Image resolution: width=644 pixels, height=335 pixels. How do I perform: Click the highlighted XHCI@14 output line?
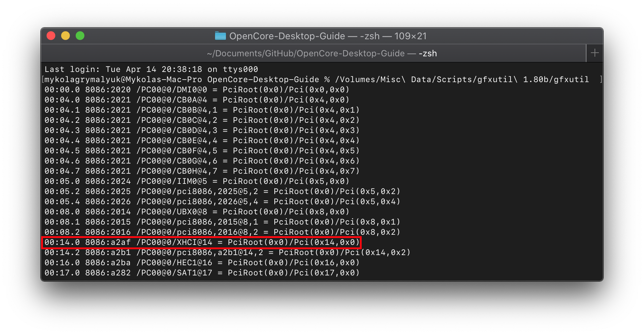click(x=202, y=242)
